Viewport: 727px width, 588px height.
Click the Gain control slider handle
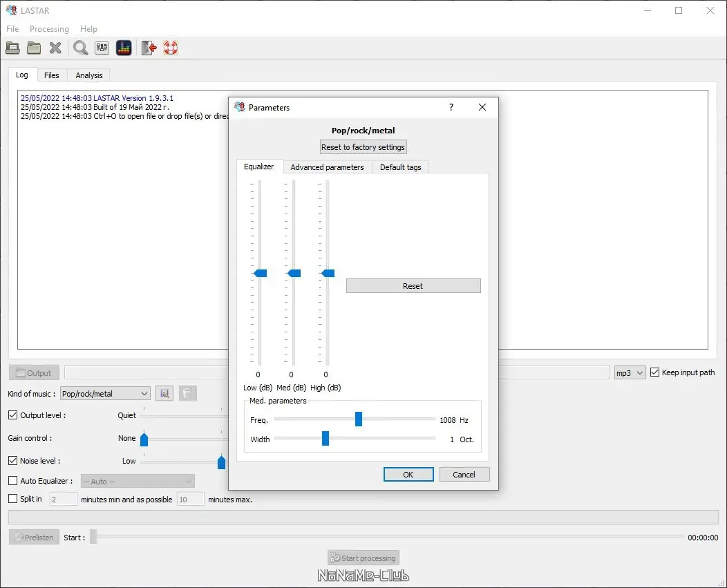coord(144,438)
